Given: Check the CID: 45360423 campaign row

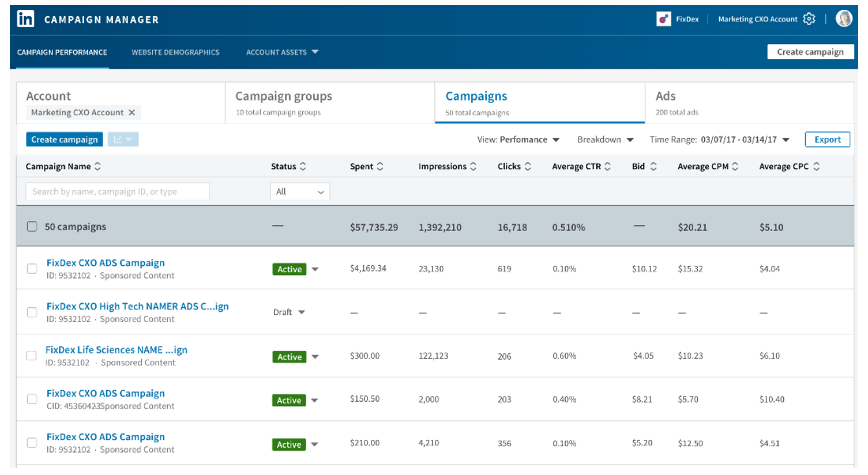Looking at the screenshot, I should click(32, 399).
